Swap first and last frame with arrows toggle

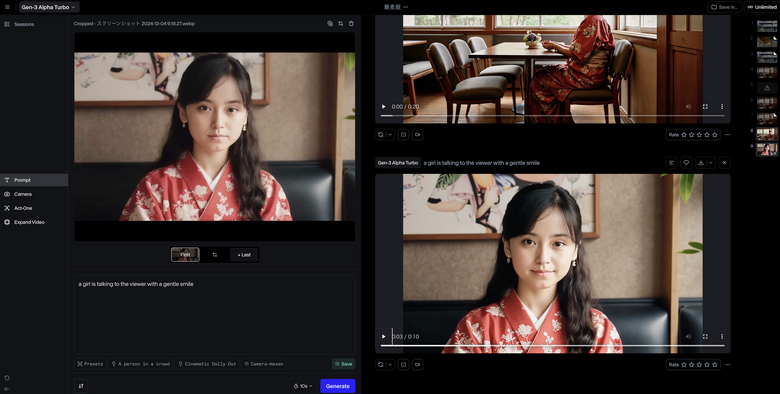(214, 255)
